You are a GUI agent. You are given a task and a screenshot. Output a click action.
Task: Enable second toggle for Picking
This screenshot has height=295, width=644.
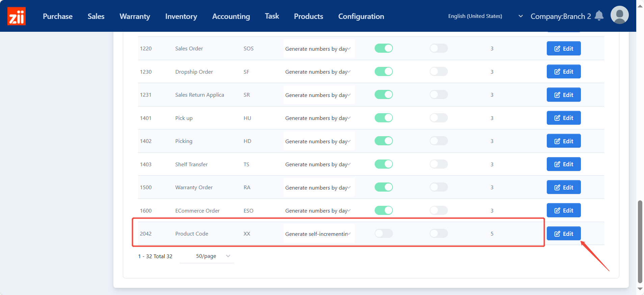439,141
